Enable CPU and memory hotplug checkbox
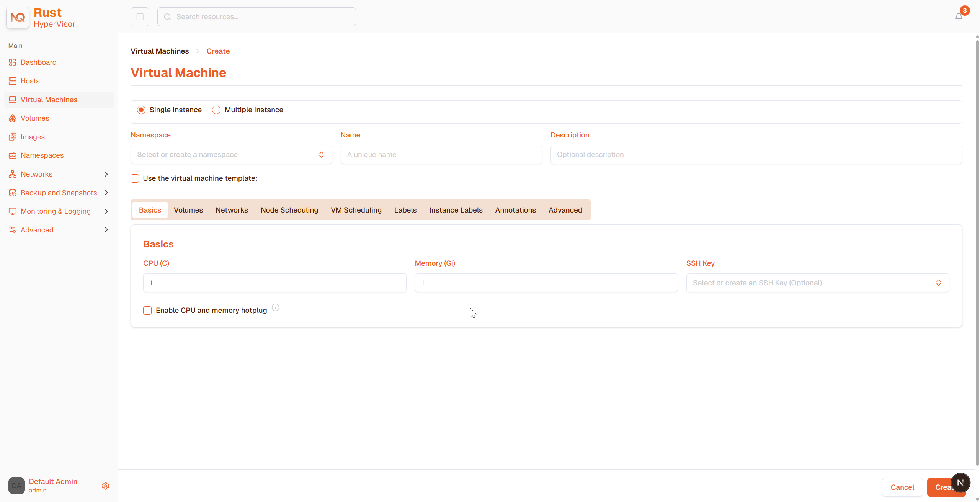 click(147, 311)
